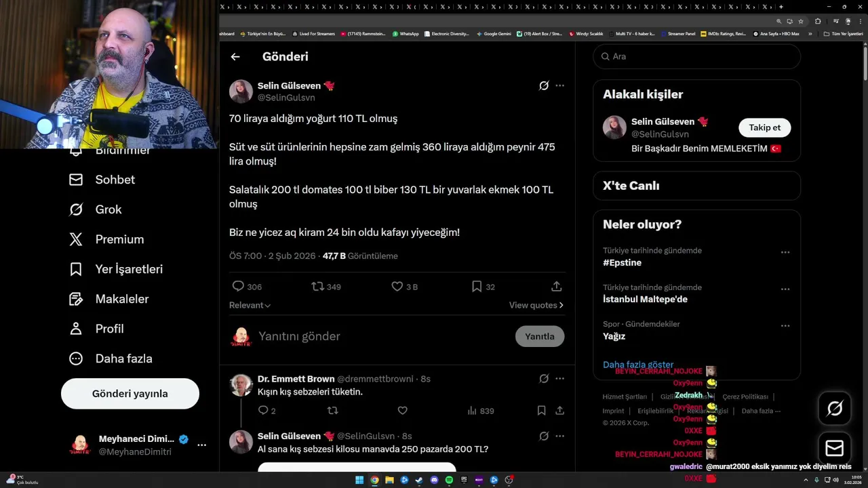Open the #Epstine trending topic
Viewport: 868px width, 488px height.
click(x=622, y=262)
